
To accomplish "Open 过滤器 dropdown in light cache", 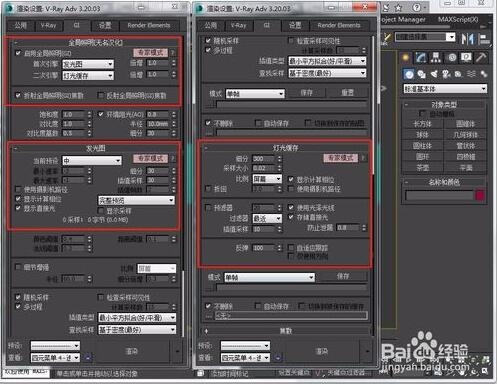I will tap(267, 218).
